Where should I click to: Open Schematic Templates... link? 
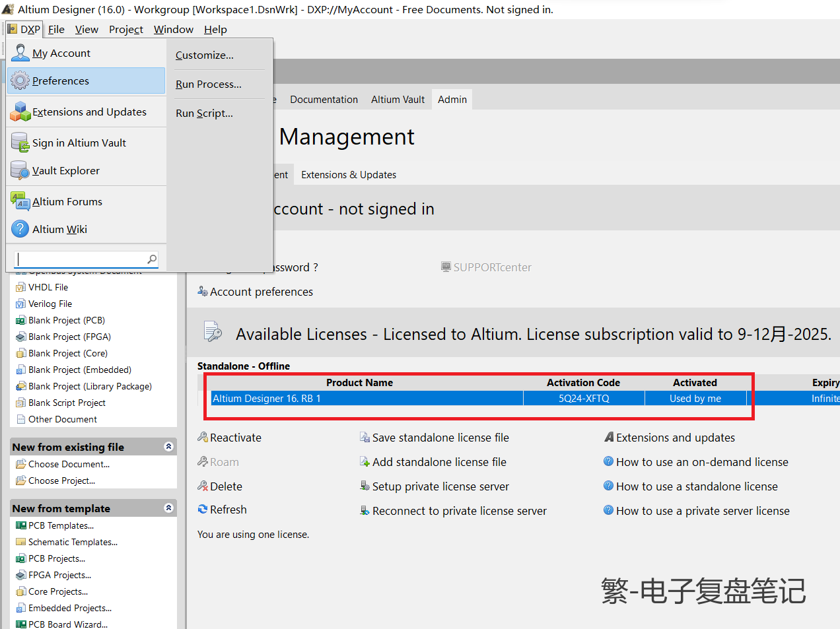tap(73, 542)
